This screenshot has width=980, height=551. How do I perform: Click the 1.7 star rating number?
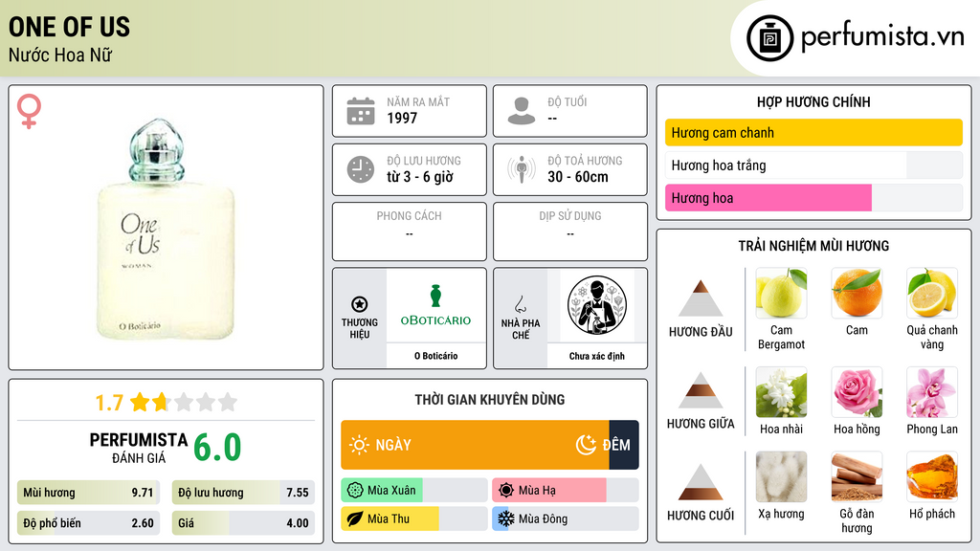click(109, 403)
